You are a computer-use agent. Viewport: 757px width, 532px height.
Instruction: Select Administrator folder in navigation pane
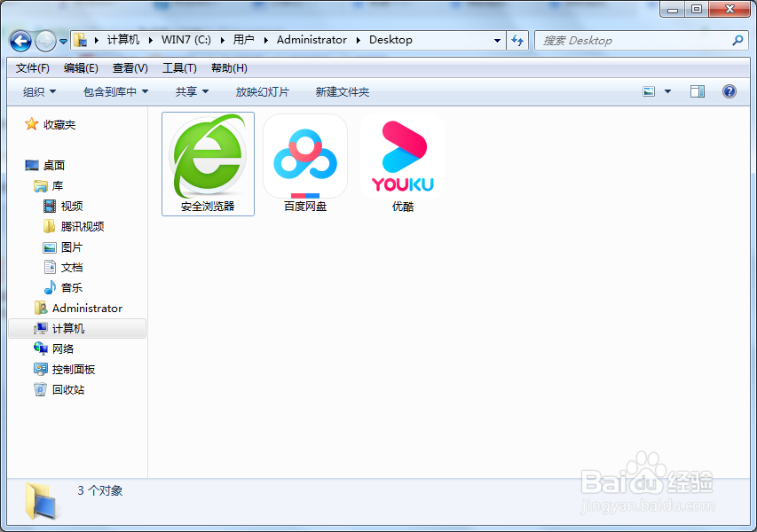87,308
